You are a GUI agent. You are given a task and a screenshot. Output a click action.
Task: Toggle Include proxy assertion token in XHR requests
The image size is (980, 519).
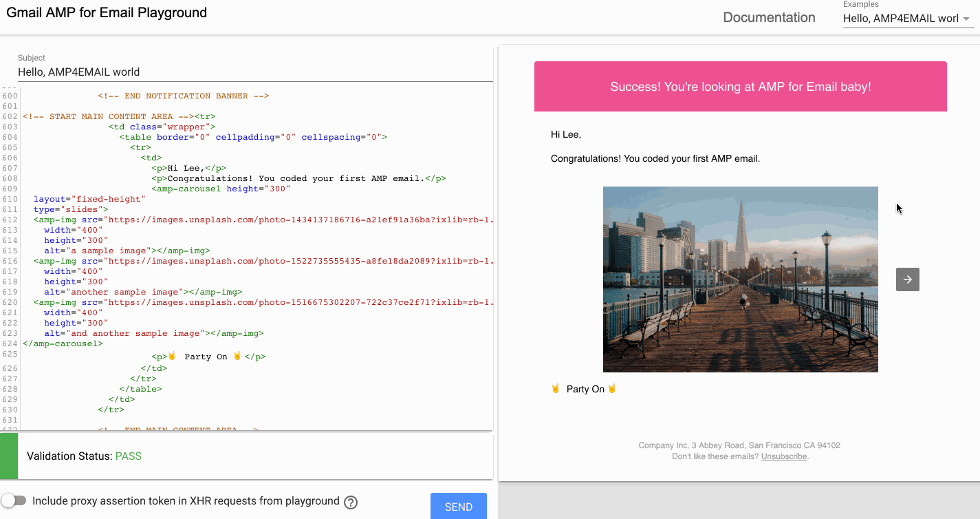(x=14, y=500)
